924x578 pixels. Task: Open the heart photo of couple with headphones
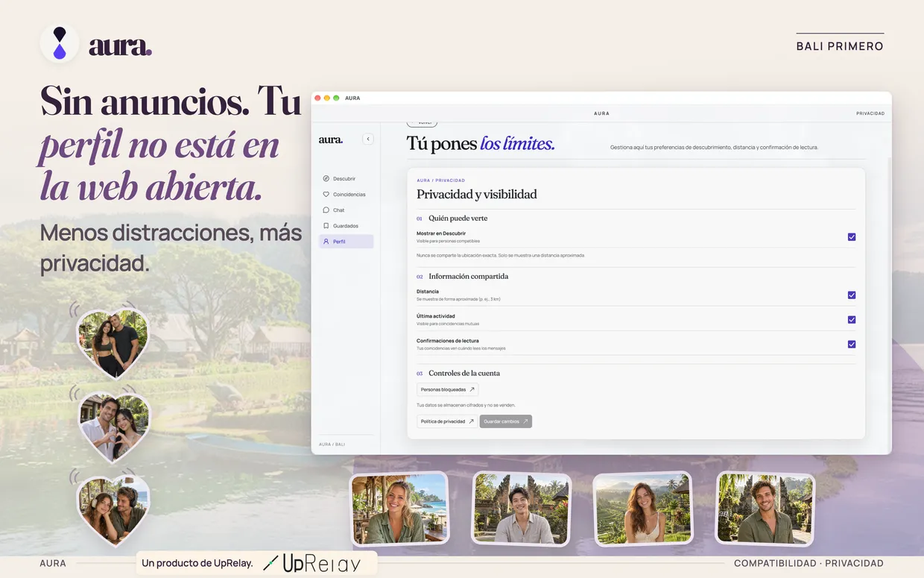[x=113, y=511]
